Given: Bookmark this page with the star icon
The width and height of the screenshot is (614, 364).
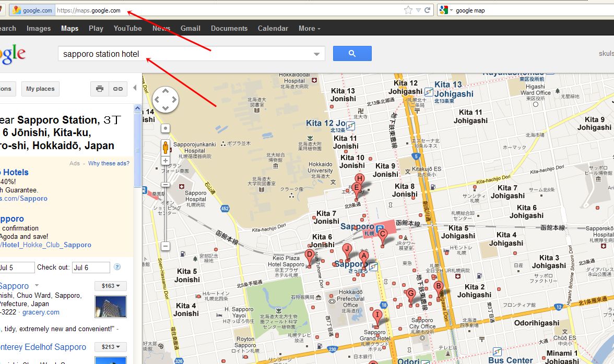Looking at the screenshot, I should (408, 10).
